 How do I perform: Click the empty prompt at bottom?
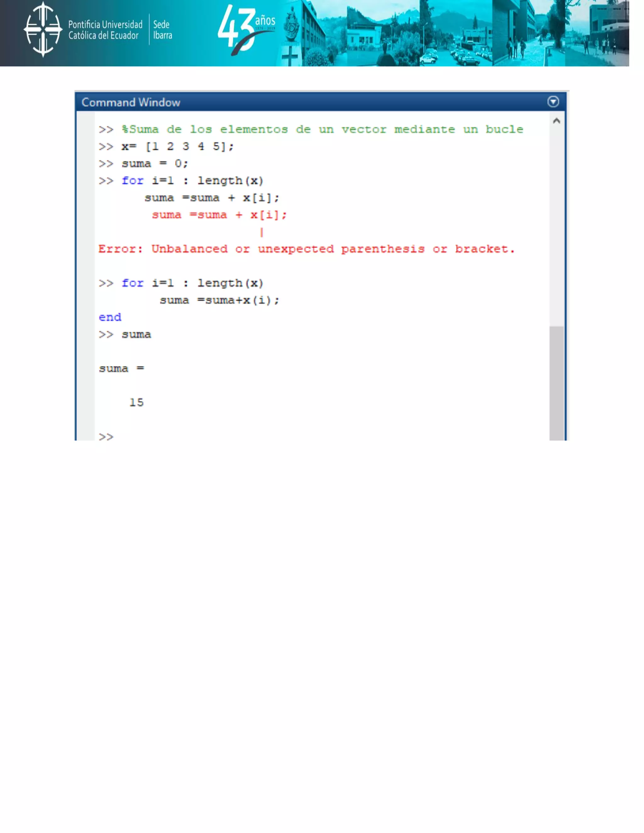(x=107, y=436)
